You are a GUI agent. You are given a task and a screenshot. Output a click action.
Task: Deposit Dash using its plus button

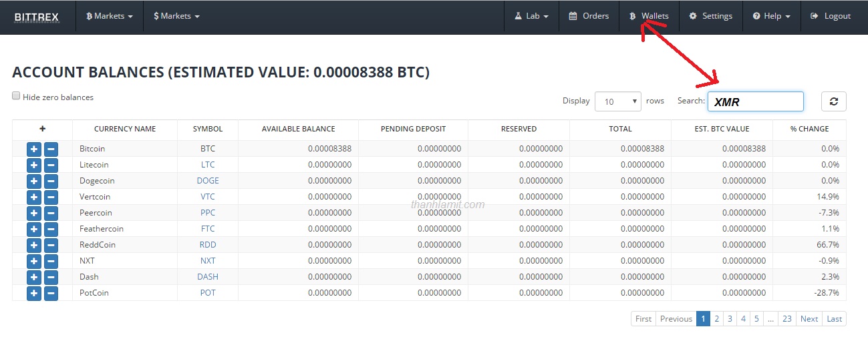[x=34, y=277]
